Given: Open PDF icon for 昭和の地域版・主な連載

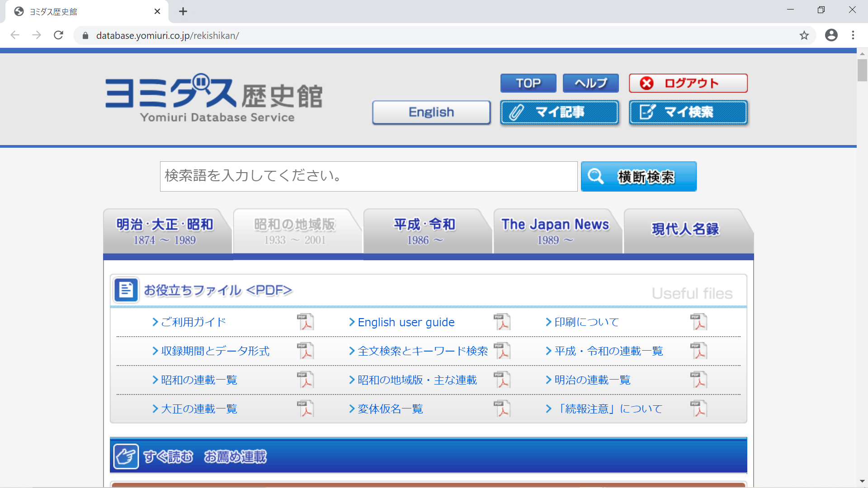Looking at the screenshot, I should [502, 380].
